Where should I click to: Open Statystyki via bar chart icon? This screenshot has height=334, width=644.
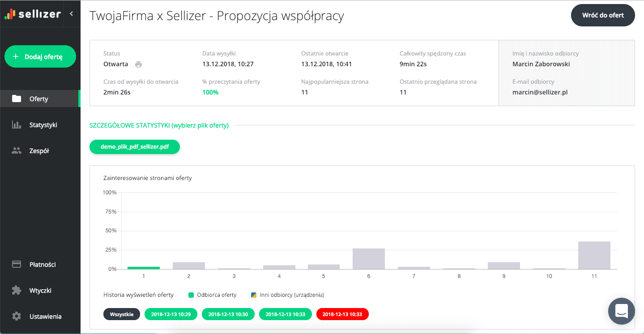[16, 124]
